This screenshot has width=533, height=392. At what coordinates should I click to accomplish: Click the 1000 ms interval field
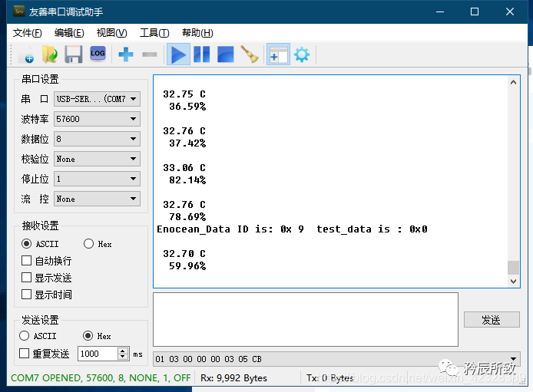click(98, 354)
